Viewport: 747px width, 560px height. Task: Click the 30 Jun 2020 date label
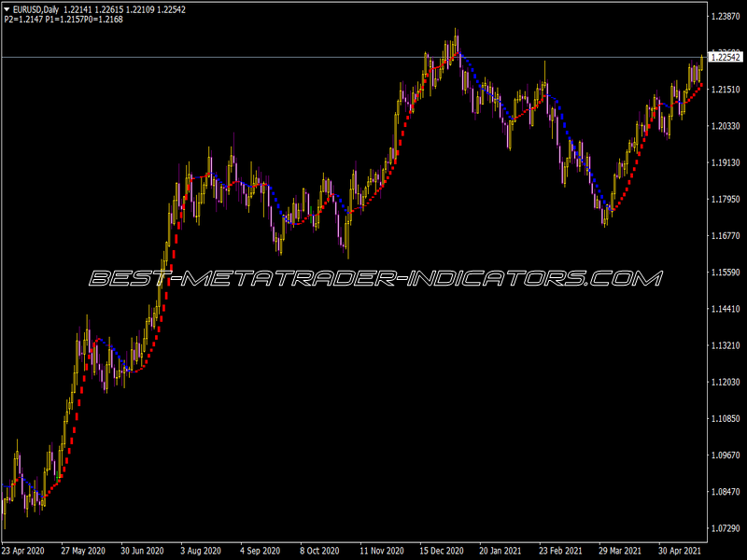tap(142, 551)
